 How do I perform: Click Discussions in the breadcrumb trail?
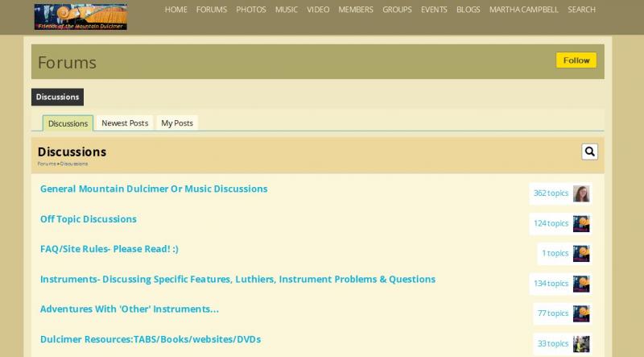[74, 164]
